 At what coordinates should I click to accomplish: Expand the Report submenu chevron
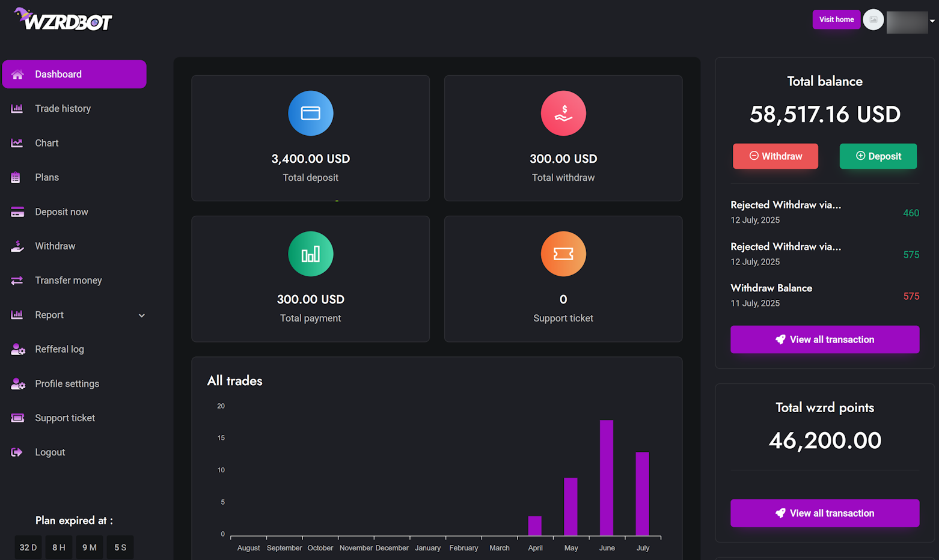pos(142,315)
